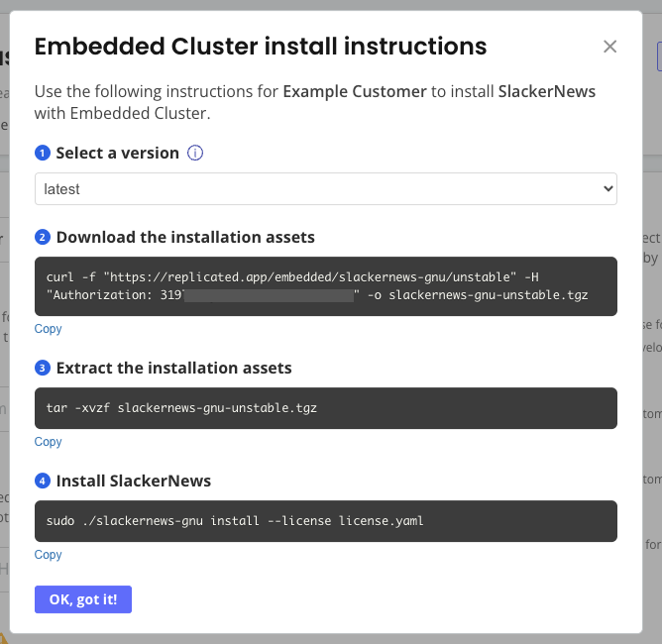Click the step 1 number badge
Screen dimensions: 662x644
coord(43,154)
